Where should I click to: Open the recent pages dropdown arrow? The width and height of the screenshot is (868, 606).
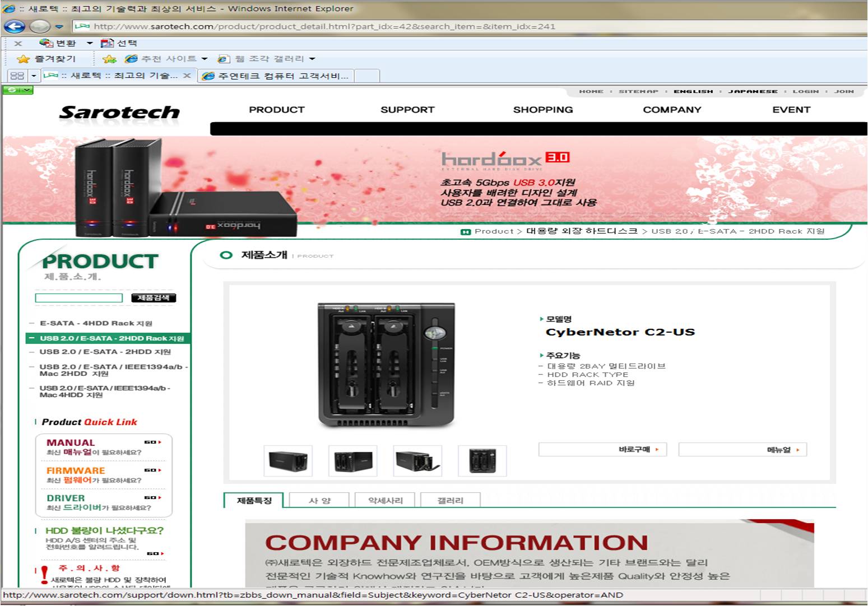coord(59,26)
